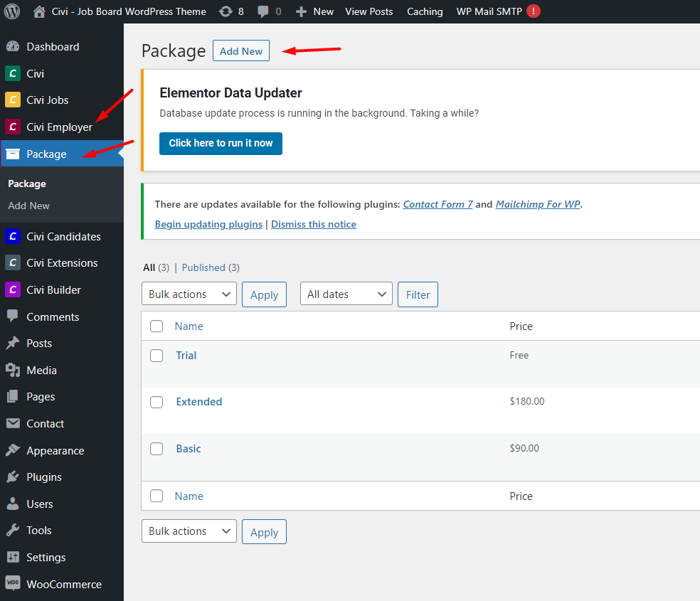Click the bottom Apply button

tap(265, 532)
